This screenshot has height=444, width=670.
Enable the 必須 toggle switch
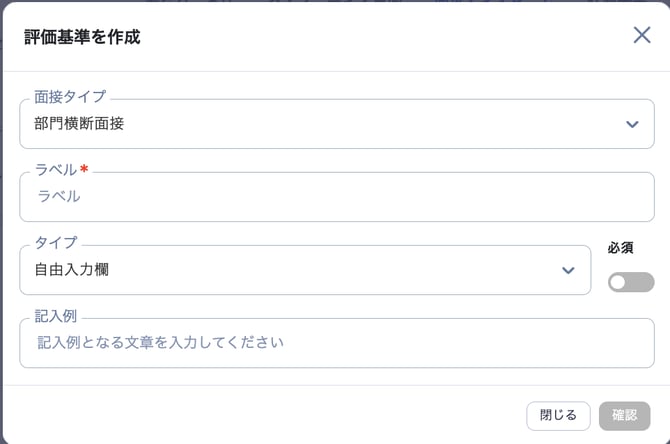pos(631,282)
